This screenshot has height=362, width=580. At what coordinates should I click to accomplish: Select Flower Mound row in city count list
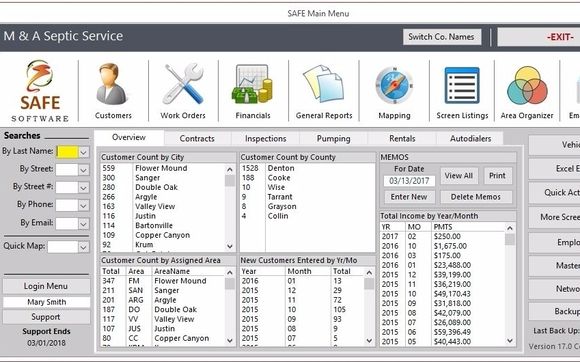163,168
